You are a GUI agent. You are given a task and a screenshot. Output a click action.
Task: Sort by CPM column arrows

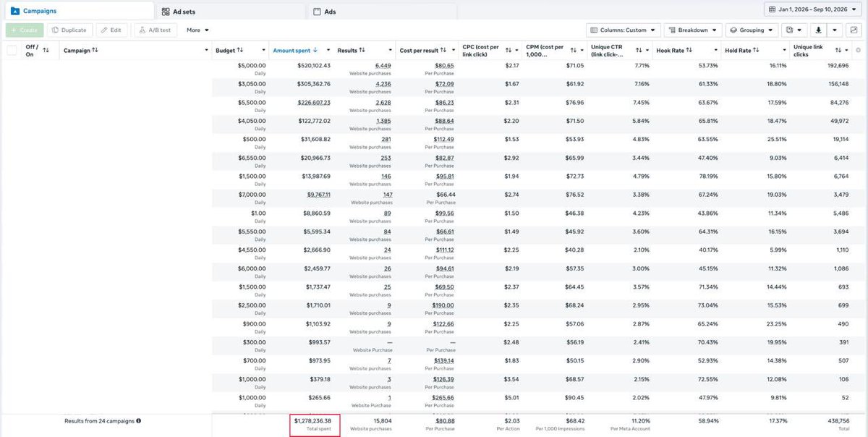(573, 50)
